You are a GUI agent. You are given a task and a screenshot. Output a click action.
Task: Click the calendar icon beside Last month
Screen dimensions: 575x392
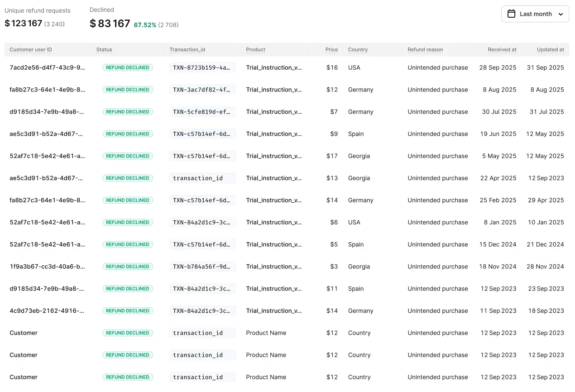click(x=511, y=14)
